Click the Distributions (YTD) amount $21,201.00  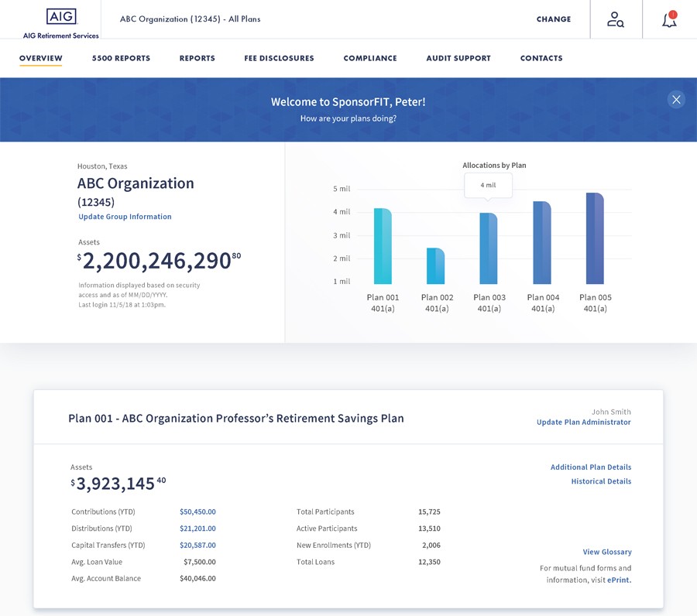click(197, 529)
